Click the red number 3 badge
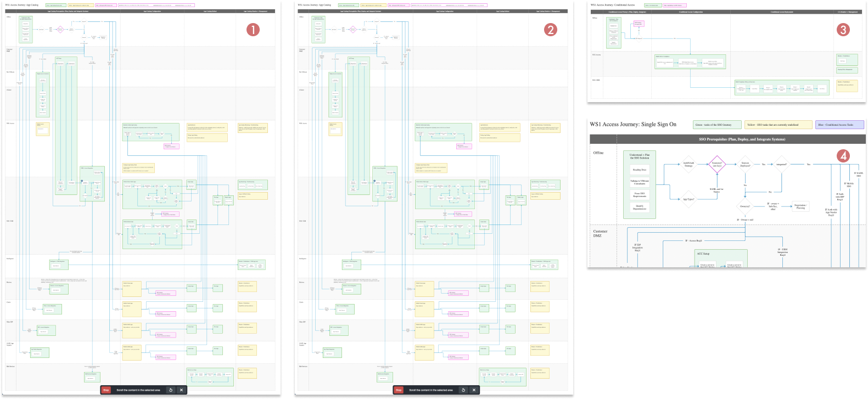Screen dimensions: 868x399 pos(843,30)
